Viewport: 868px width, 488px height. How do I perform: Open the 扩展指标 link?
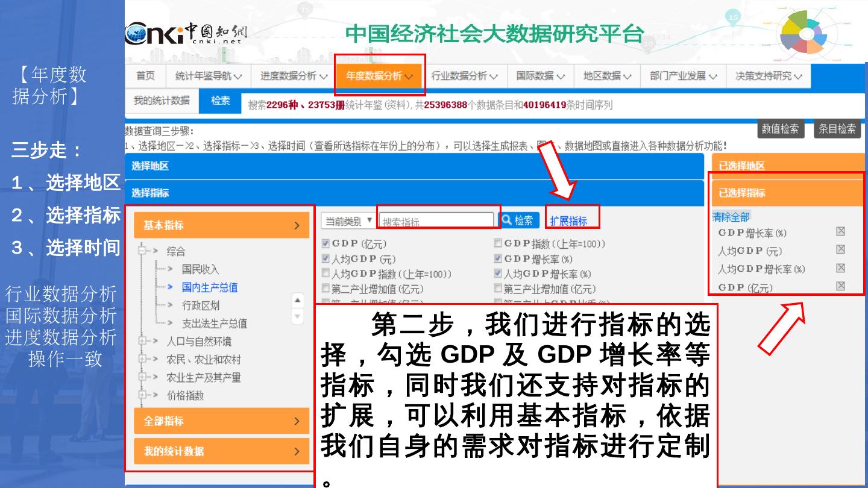(x=568, y=221)
